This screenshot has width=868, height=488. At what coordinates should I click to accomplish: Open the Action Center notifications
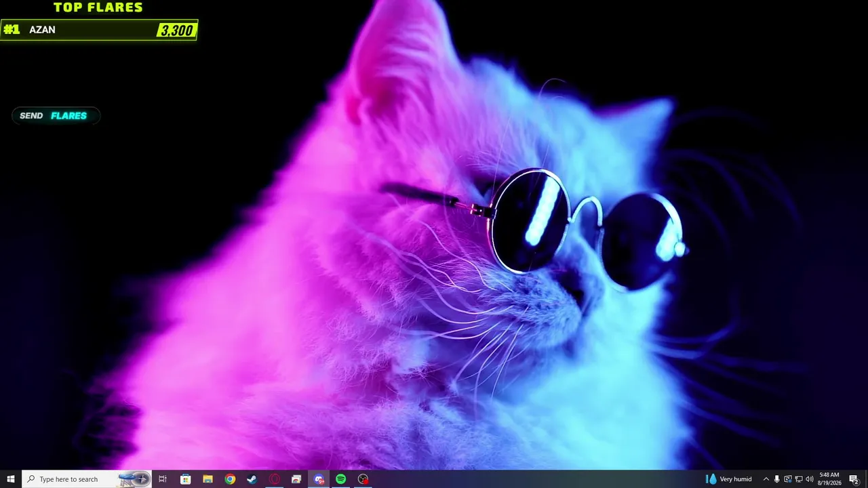pyautogui.click(x=854, y=479)
